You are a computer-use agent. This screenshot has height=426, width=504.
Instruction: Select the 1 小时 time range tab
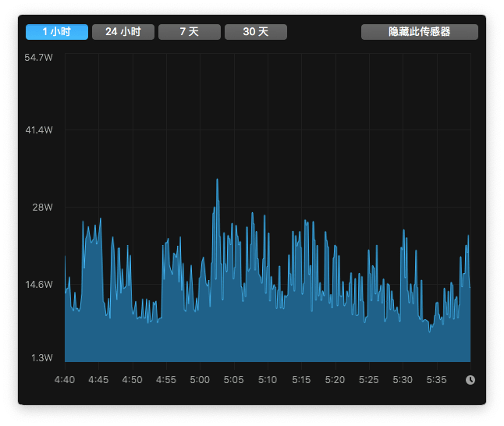tap(56, 32)
